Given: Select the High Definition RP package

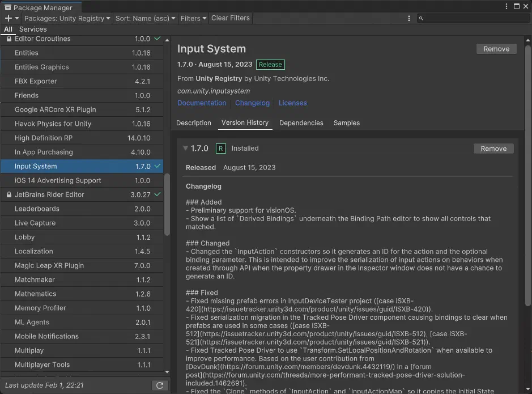Looking at the screenshot, I should coord(82,138).
